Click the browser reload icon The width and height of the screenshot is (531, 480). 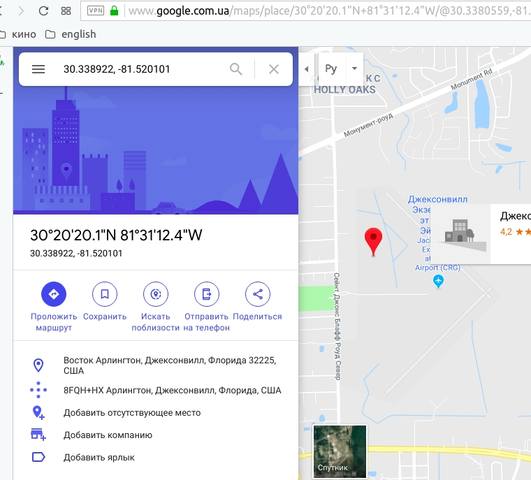[43, 11]
